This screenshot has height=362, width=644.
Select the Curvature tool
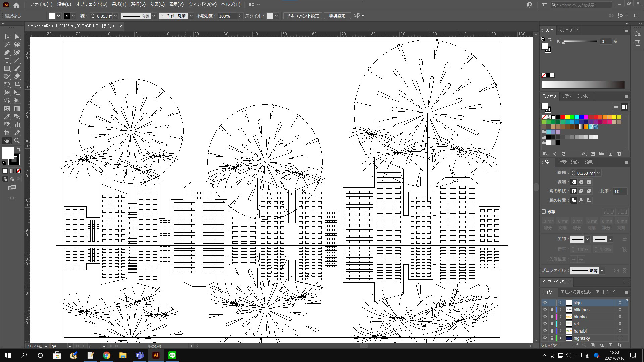click(x=17, y=52)
